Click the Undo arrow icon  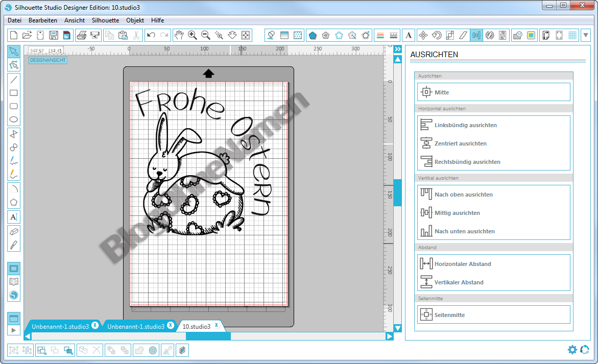pyautogui.click(x=151, y=35)
